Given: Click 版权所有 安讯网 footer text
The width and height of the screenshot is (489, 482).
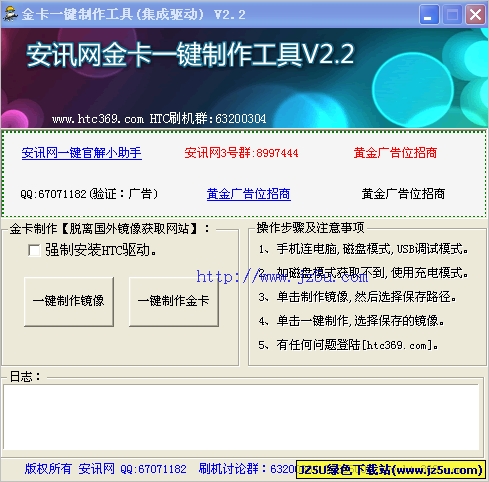Looking at the screenshot, I should [x=69, y=469].
